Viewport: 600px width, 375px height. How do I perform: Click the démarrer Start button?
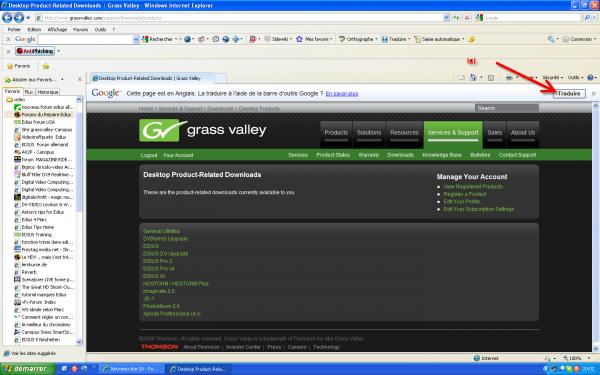pos(26,369)
